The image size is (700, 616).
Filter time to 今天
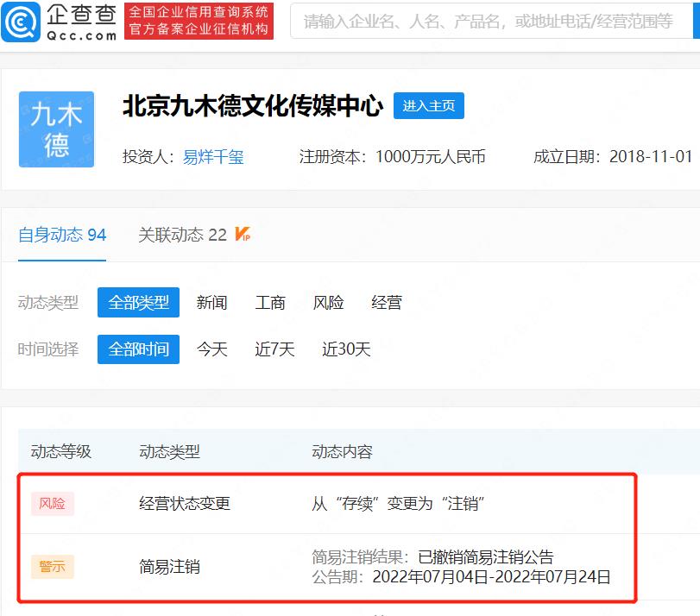[x=212, y=349]
